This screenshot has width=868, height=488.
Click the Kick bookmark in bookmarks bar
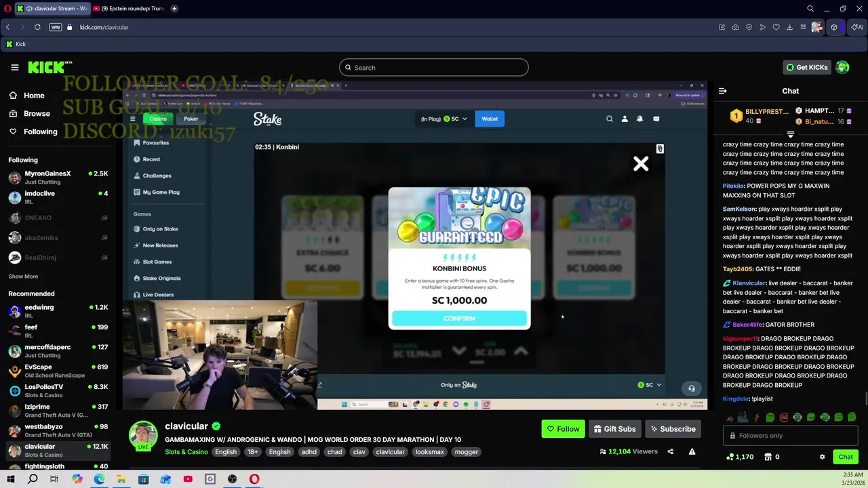pyautogui.click(x=16, y=44)
